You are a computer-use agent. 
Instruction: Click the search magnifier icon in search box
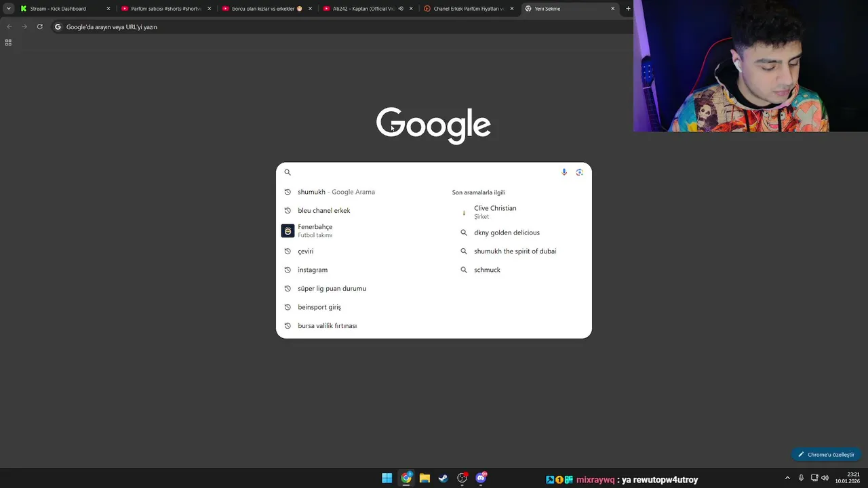[x=288, y=172]
